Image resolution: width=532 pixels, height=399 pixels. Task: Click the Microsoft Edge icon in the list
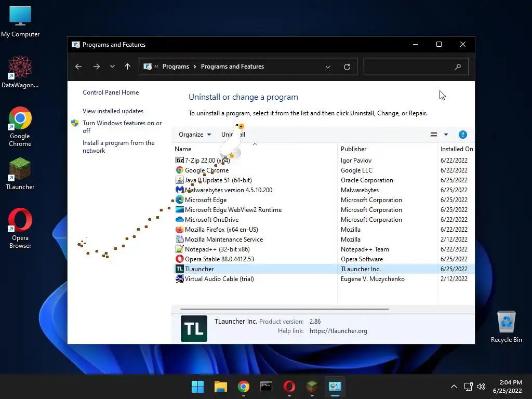point(179,199)
